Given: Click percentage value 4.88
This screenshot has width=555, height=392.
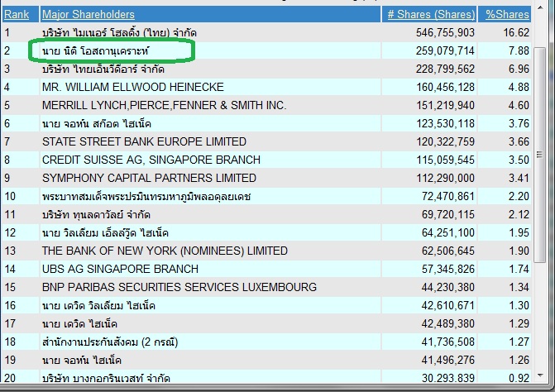Looking at the screenshot, I should click(519, 87).
